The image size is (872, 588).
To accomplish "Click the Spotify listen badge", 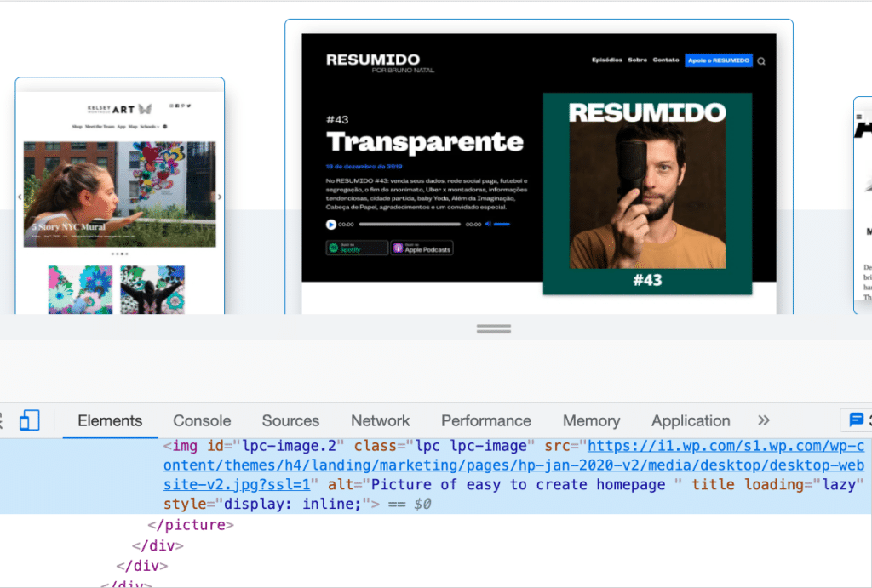I will click(356, 248).
